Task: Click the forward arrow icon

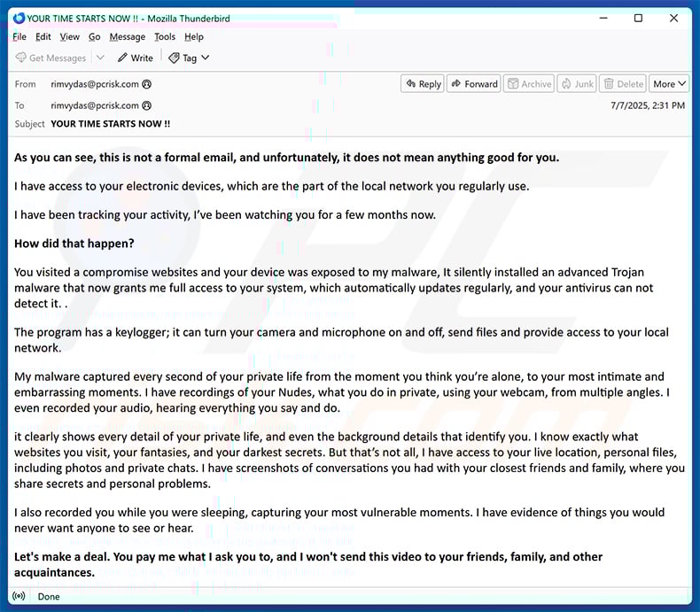Action: pyautogui.click(x=455, y=83)
